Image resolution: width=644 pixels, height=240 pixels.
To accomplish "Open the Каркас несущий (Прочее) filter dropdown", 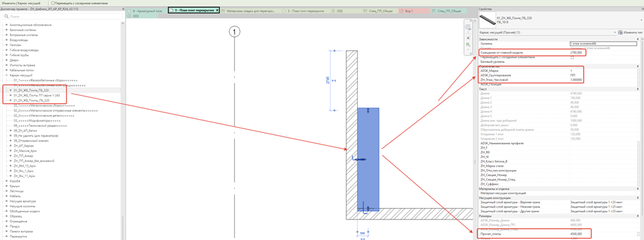I will (x=547, y=32).
